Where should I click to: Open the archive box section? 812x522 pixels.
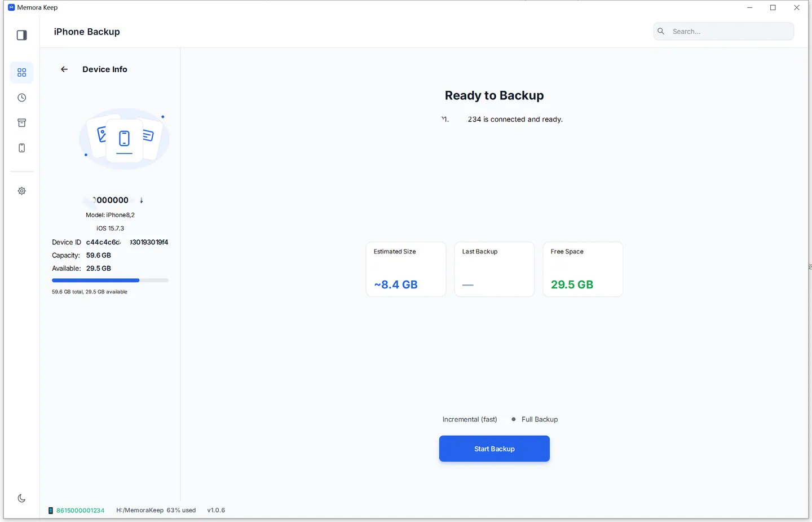click(22, 122)
